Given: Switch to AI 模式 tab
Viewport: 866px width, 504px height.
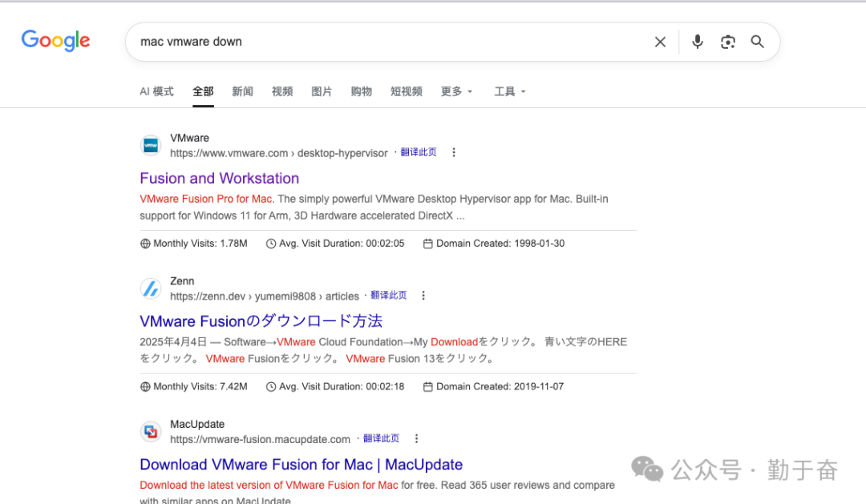Looking at the screenshot, I should point(156,91).
